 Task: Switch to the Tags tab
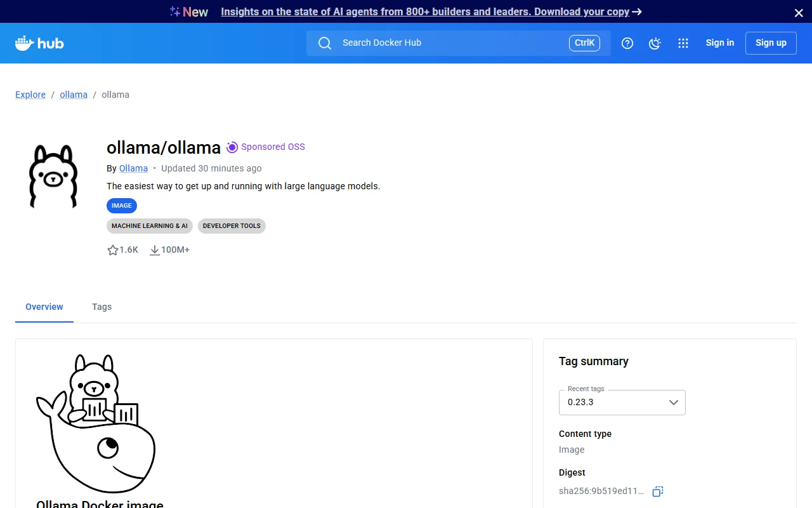pos(101,307)
